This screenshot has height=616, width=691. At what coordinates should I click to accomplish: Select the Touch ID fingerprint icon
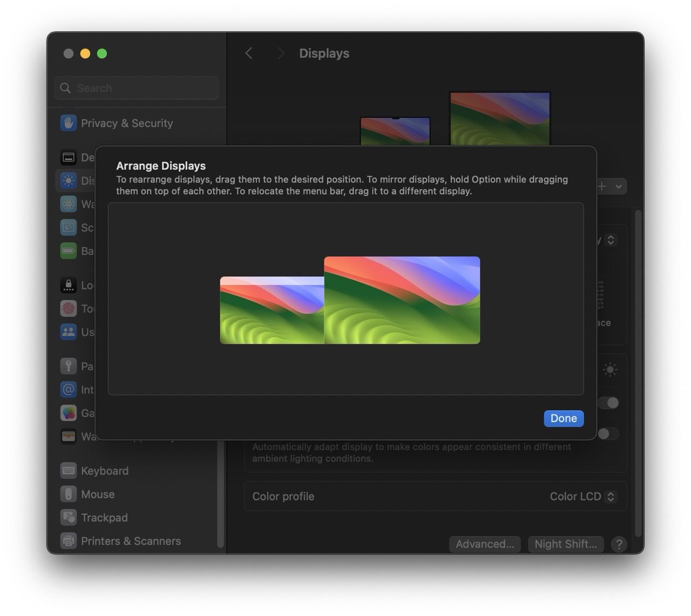pos(69,308)
